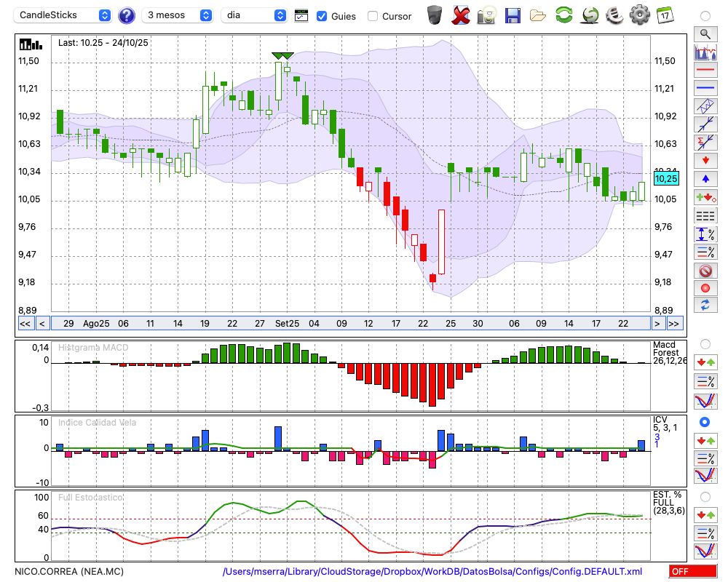Open the 3 mesos period dropdown
The height and width of the screenshot is (582, 728).
[178, 15]
